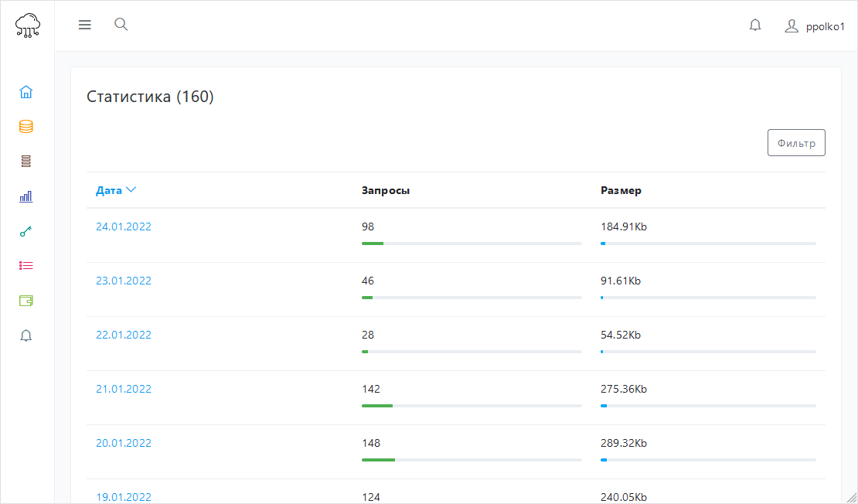This screenshot has height=504, width=858.
Task: Open notifications bell in top header
Action: tap(755, 26)
